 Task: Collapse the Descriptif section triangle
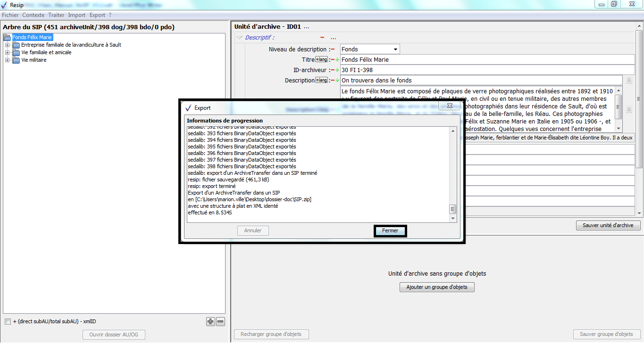click(240, 38)
